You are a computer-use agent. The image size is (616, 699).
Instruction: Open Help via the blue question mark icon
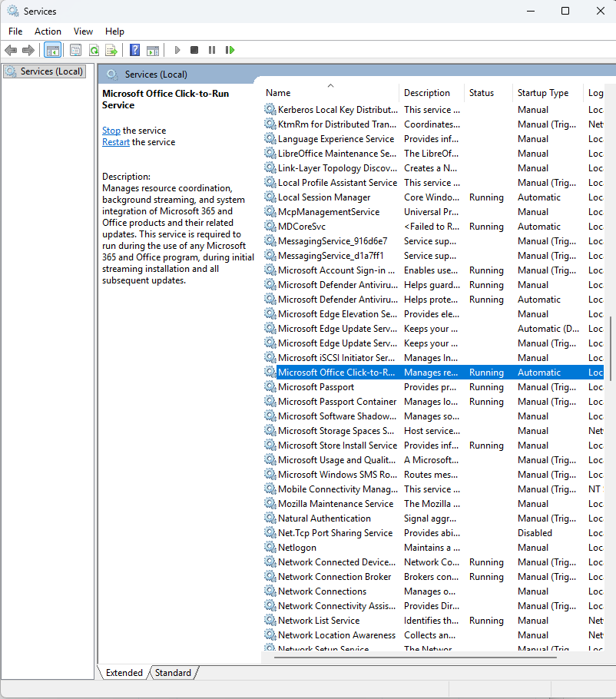coord(134,50)
